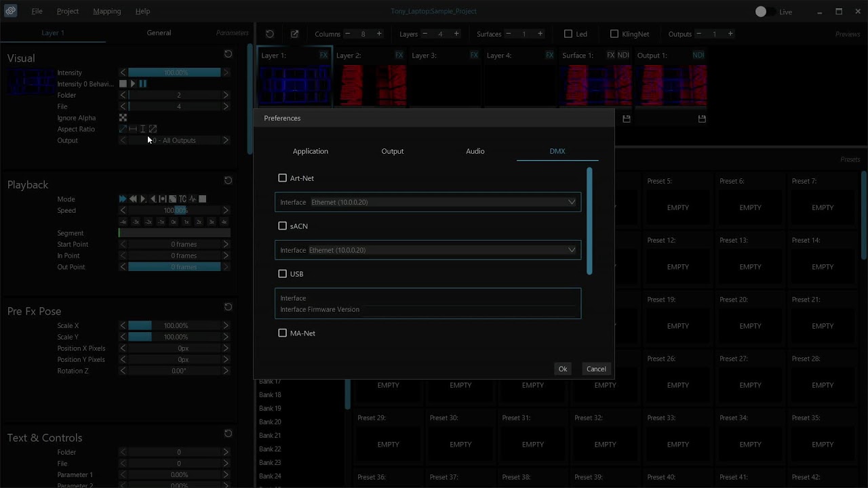This screenshot has height=488, width=868.
Task: Open the Art-Net Interface dropdown
Action: [x=428, y=202]
